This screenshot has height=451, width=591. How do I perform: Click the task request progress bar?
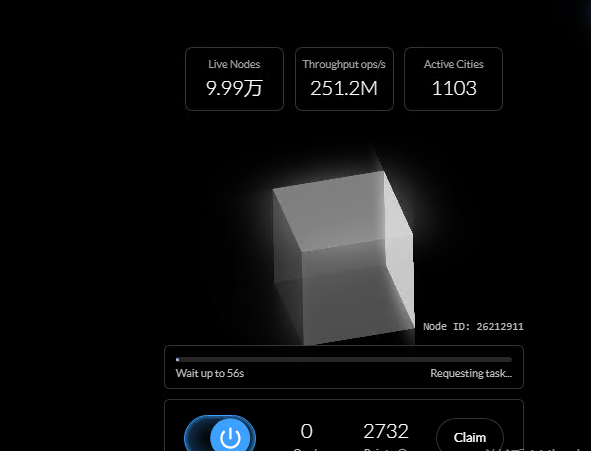pos(344,360)
